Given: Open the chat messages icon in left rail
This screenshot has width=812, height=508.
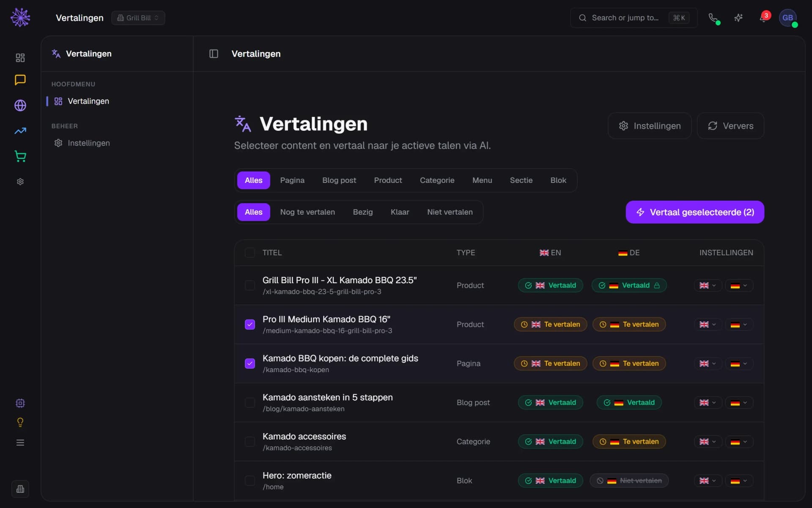Looking at the screenshot, I should pos(20,80).
